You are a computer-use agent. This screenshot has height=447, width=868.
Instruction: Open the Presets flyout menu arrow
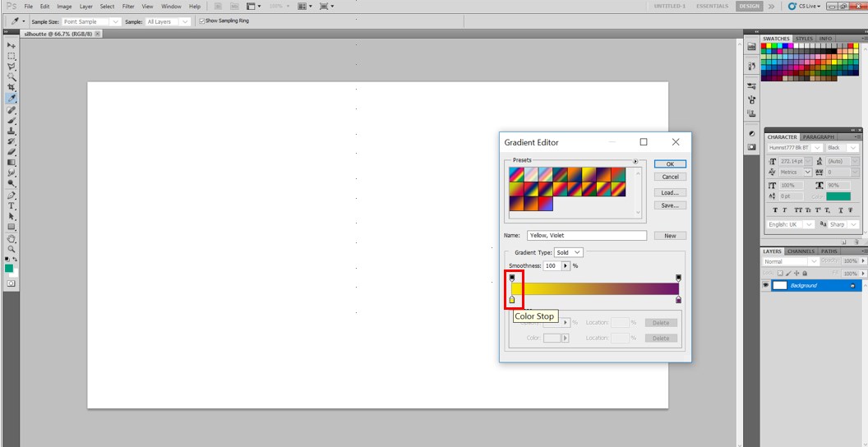point(635,162)
